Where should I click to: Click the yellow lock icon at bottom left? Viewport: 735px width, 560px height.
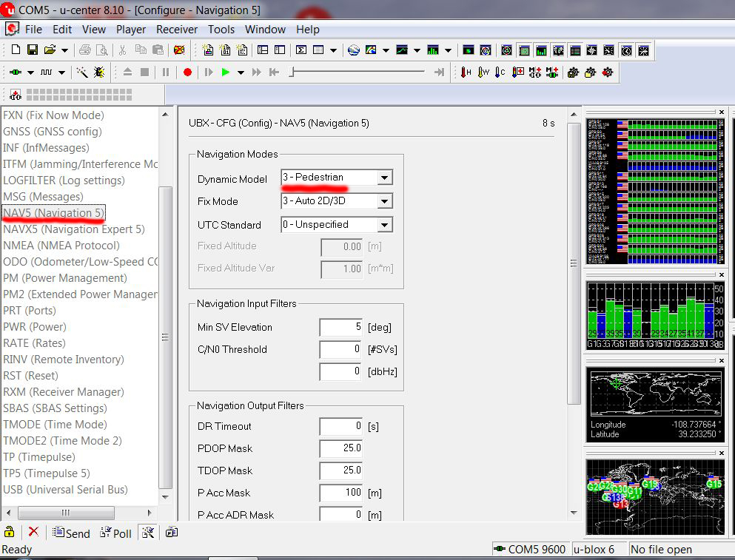10,533
